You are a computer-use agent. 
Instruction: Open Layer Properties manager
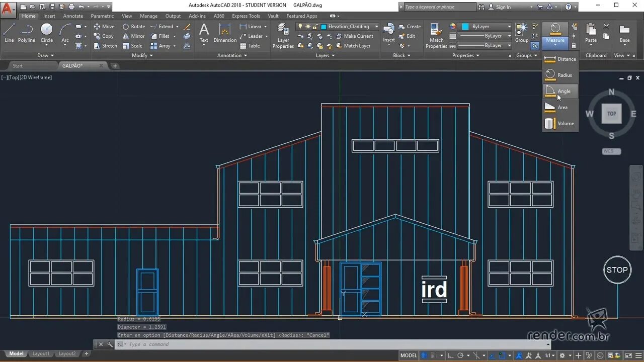(283, 36)
